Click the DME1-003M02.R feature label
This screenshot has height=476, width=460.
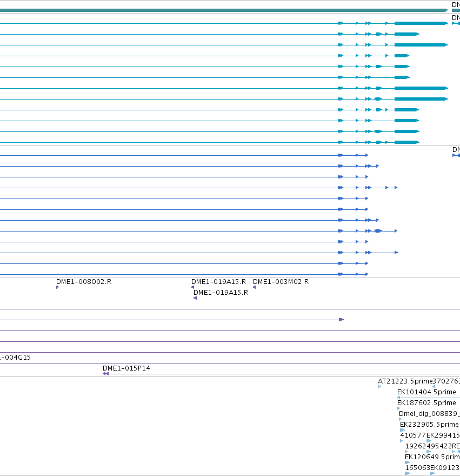tap(281, 282)
